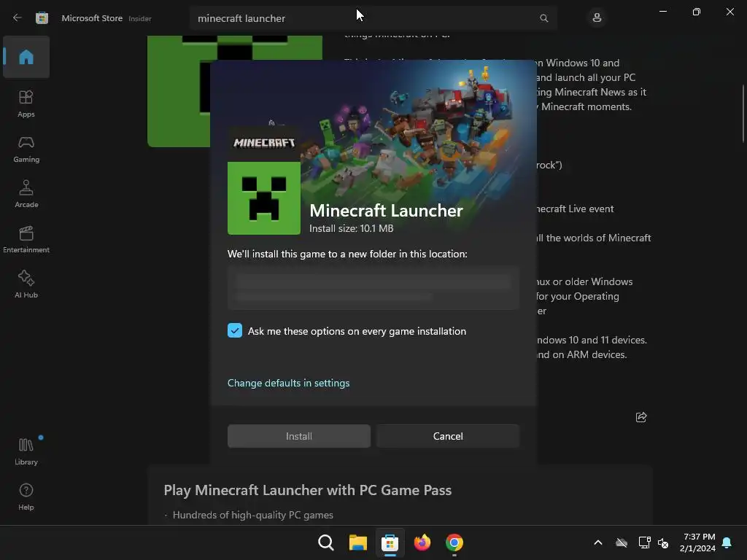Show hidden tray icons chevron

pos(598,542)
